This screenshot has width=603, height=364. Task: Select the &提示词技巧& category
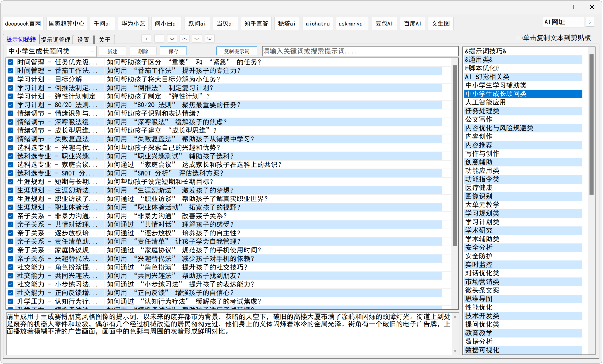point(523,51)
